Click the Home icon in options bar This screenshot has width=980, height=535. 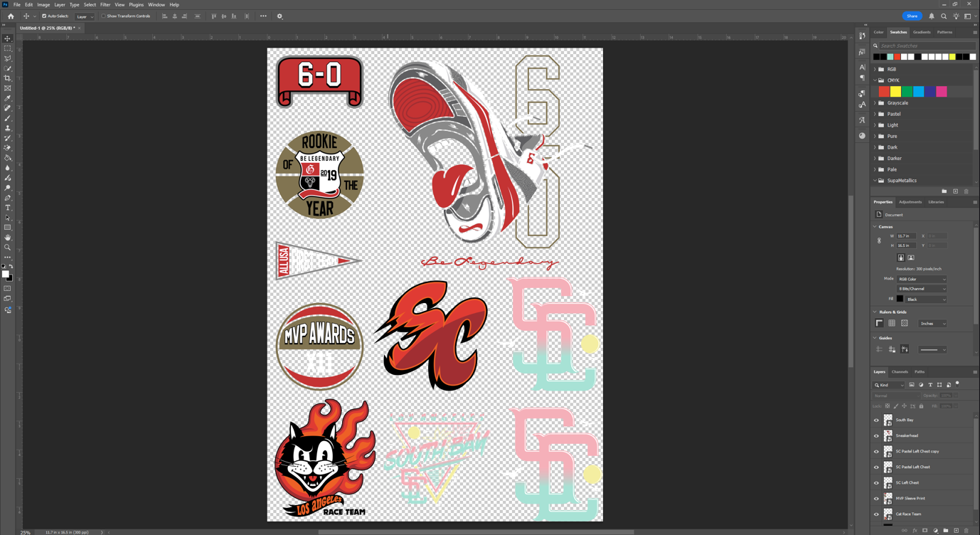pos(10,16)
